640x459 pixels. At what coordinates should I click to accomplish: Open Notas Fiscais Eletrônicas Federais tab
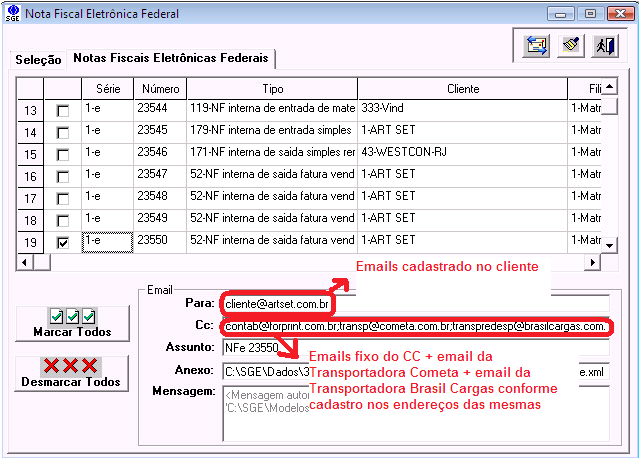[x=172, y=59]
